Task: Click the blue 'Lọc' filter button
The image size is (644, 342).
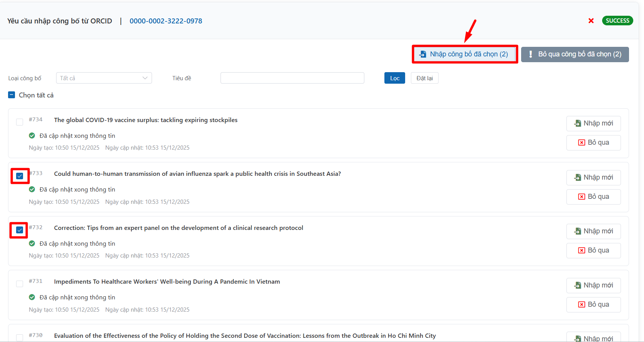Action: 394,78
